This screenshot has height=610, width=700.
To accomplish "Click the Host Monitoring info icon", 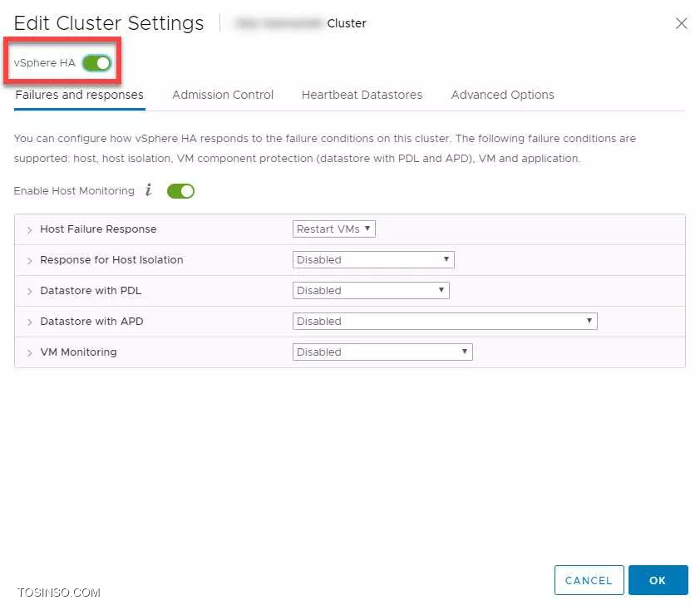I will coord(149,190).
